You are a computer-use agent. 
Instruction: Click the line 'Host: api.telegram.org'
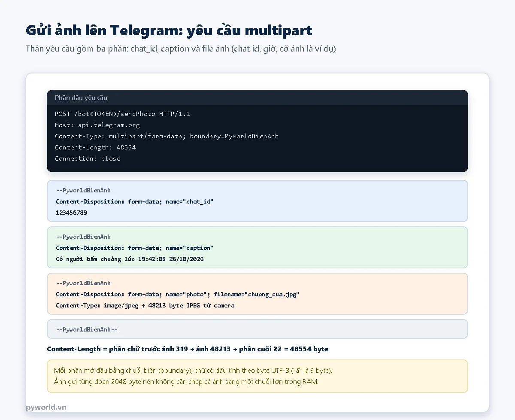point(97,125)
